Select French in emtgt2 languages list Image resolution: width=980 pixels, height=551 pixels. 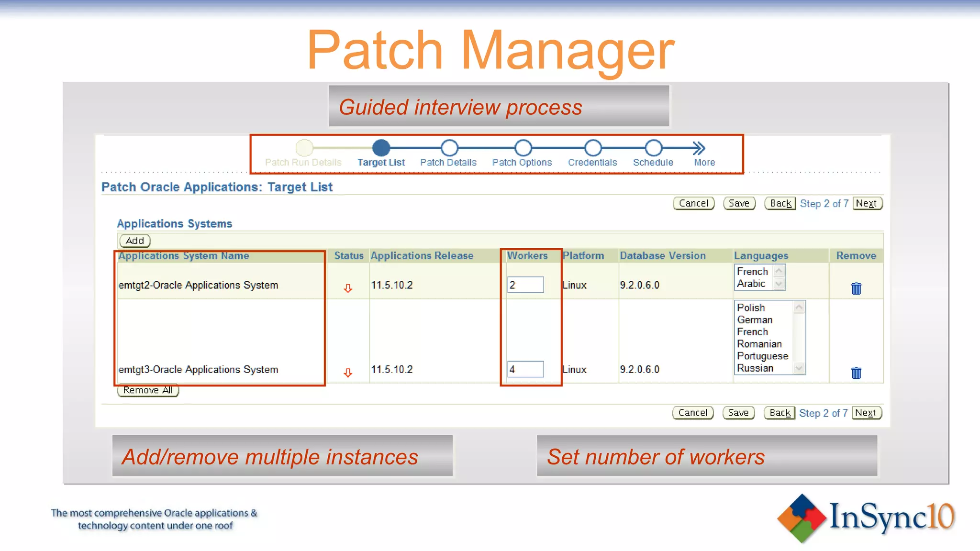(752, 271)
